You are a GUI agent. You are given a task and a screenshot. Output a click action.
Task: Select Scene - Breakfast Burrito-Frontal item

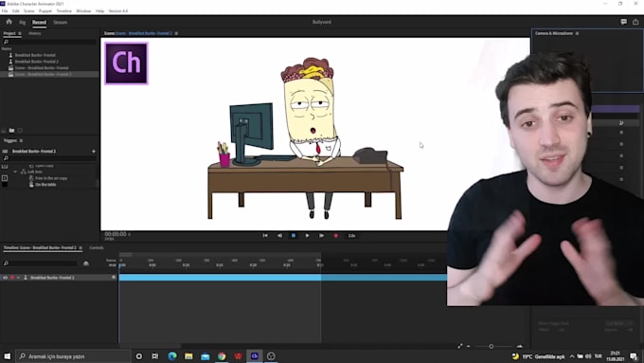coord(42,68)
